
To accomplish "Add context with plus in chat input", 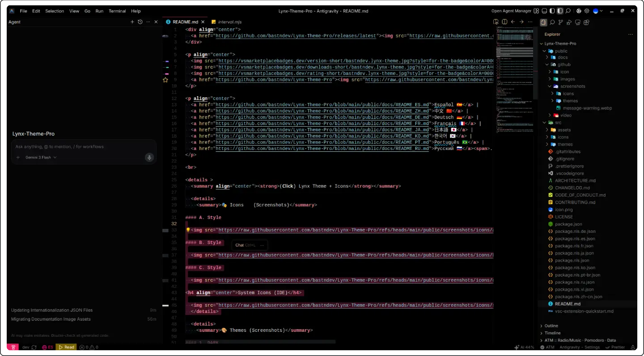I will point(18,158).
